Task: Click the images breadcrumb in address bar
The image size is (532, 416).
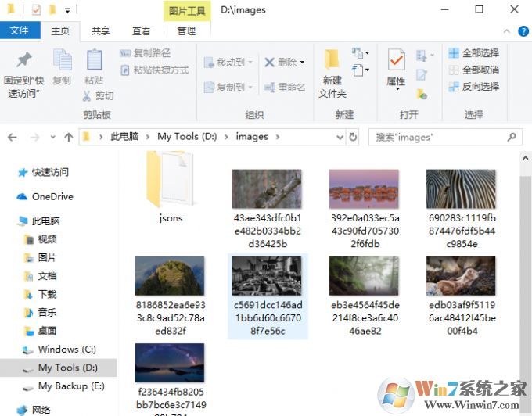Action: 252,137
